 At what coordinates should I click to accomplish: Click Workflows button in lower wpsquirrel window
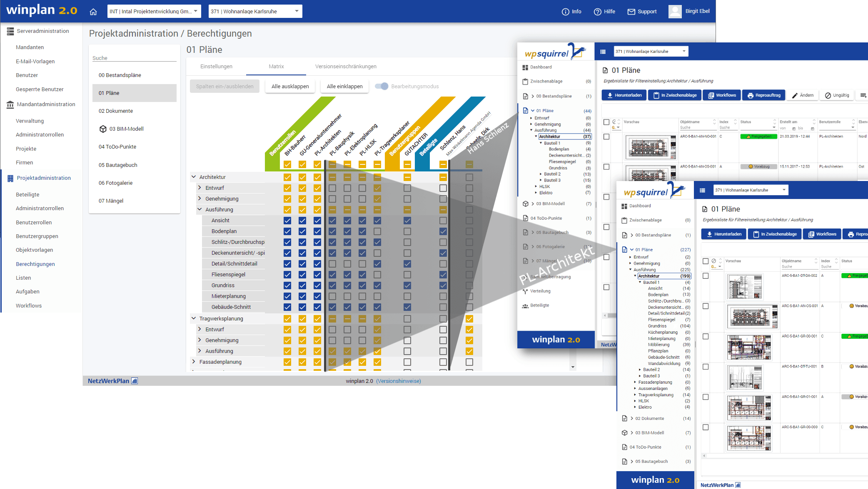coord(822,234)
